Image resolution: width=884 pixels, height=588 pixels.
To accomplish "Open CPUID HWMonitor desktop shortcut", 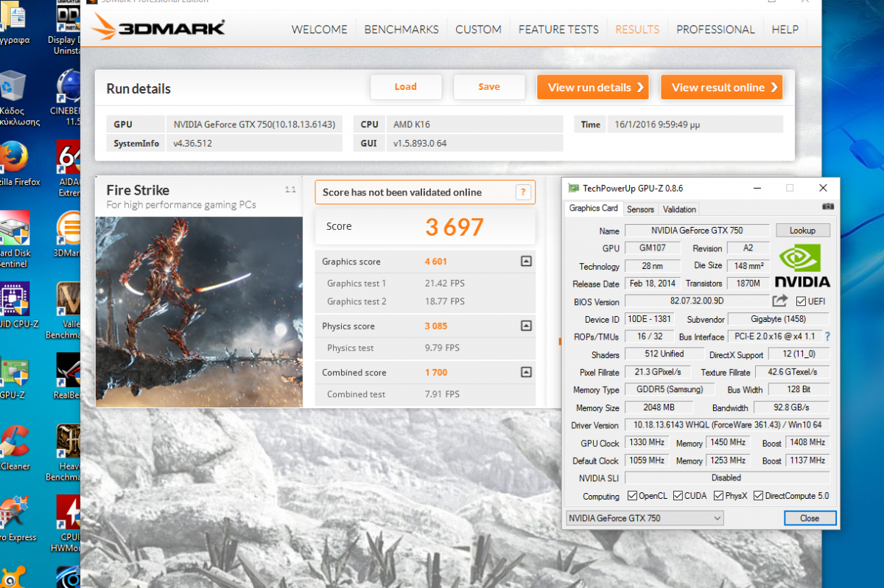I will tap(68, 523).
